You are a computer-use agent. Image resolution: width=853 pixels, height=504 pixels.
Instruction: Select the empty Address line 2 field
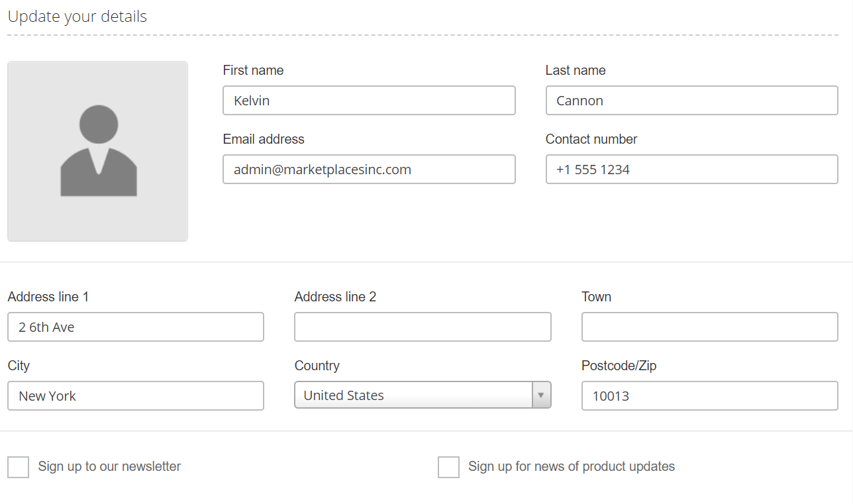(x=423, y=327)
